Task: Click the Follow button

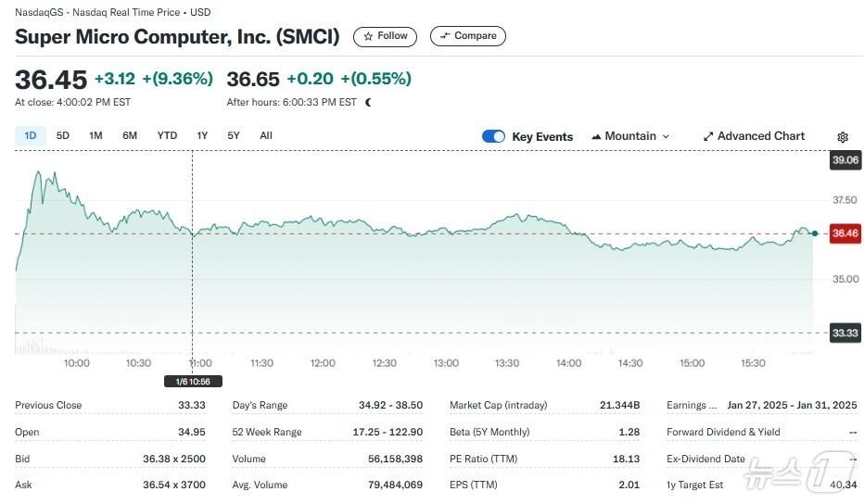Action: tap(385, 36)
